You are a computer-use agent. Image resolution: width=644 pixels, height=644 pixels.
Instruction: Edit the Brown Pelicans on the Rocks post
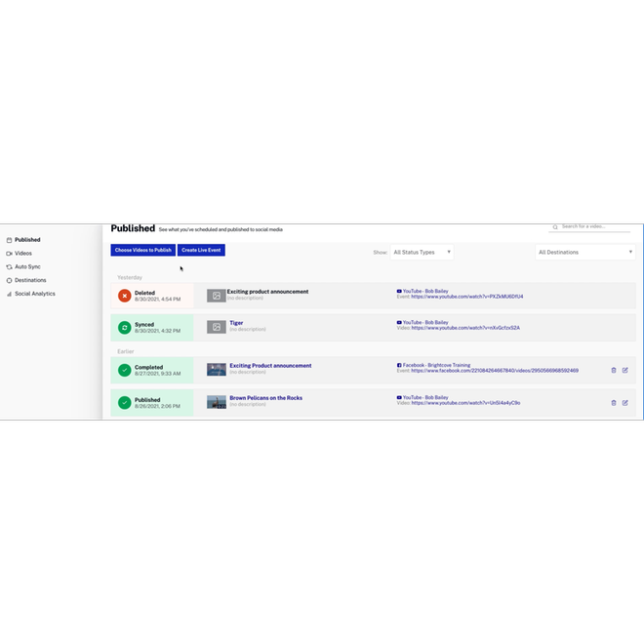pos(625,402)
